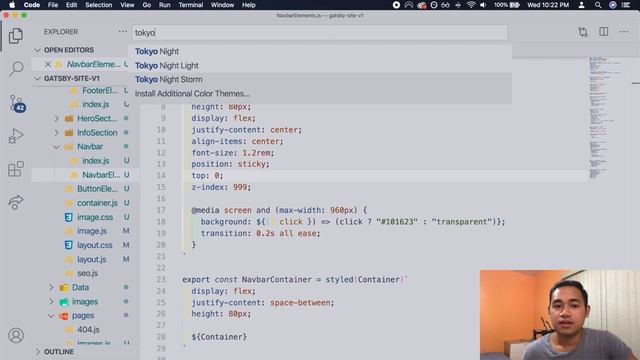Split the editor to the right
The image size is (640, 360).
pos(604,32)
